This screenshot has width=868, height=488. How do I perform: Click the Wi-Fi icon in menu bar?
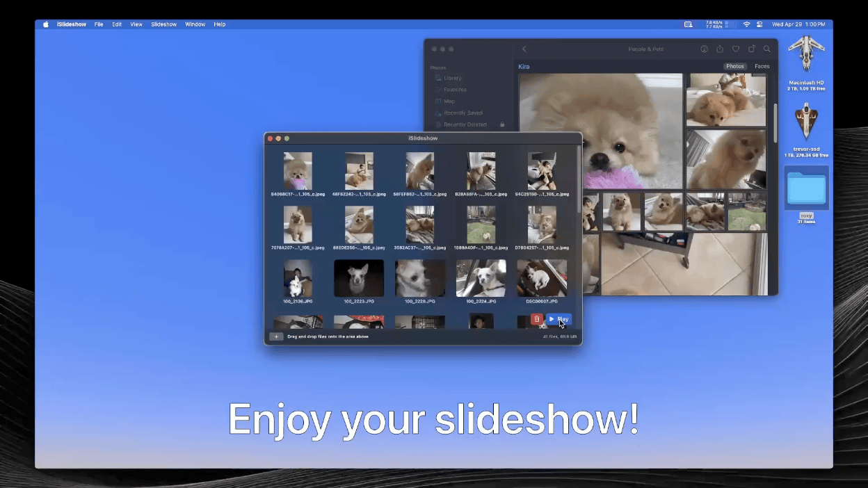pos(746,24)
